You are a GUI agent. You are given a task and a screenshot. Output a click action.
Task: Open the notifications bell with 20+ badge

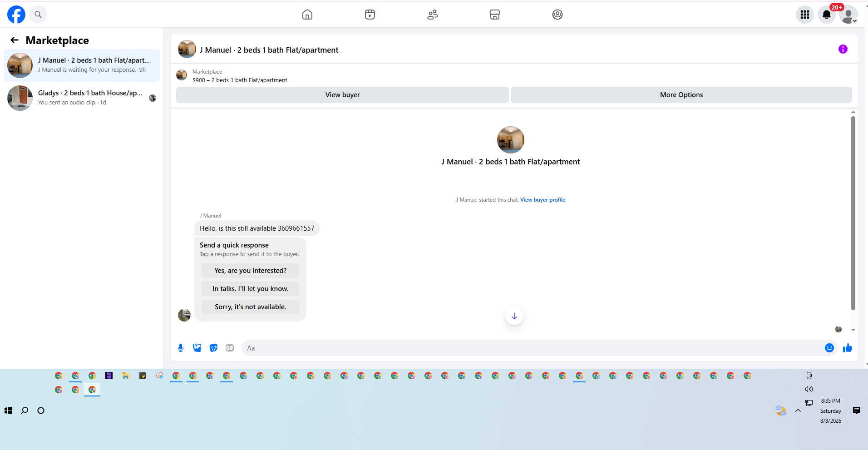click(827, 15)
